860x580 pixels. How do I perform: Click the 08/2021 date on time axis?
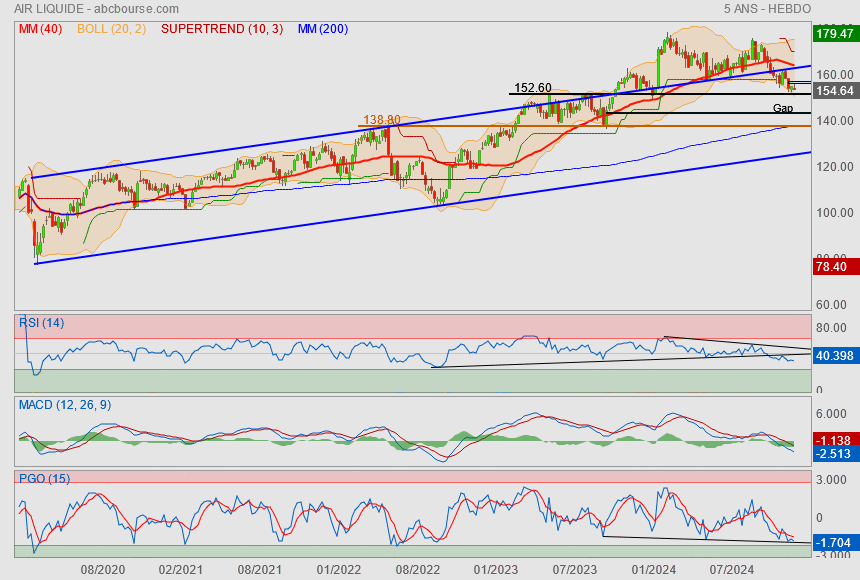point(259,570)
